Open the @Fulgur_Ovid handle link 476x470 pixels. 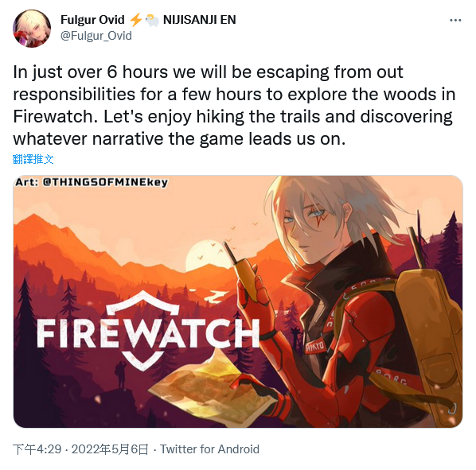point(96,36)
